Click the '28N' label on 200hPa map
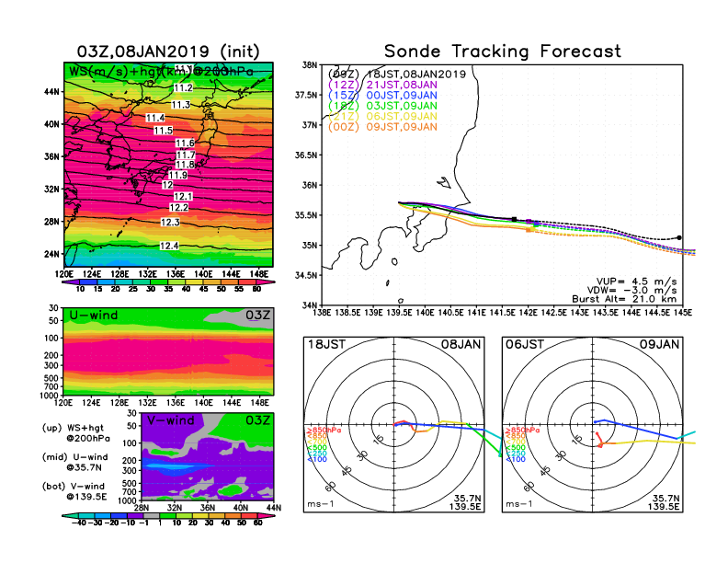 point(51,222)
